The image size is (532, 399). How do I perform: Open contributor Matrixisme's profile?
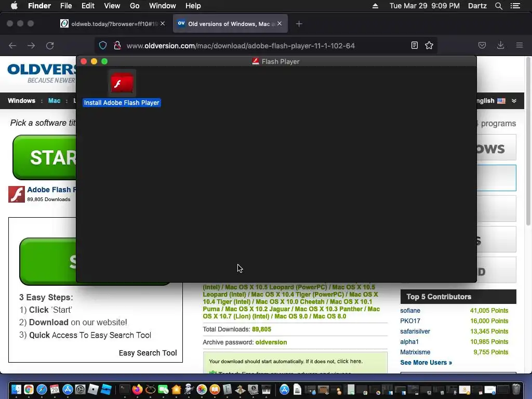click(415, 352)
